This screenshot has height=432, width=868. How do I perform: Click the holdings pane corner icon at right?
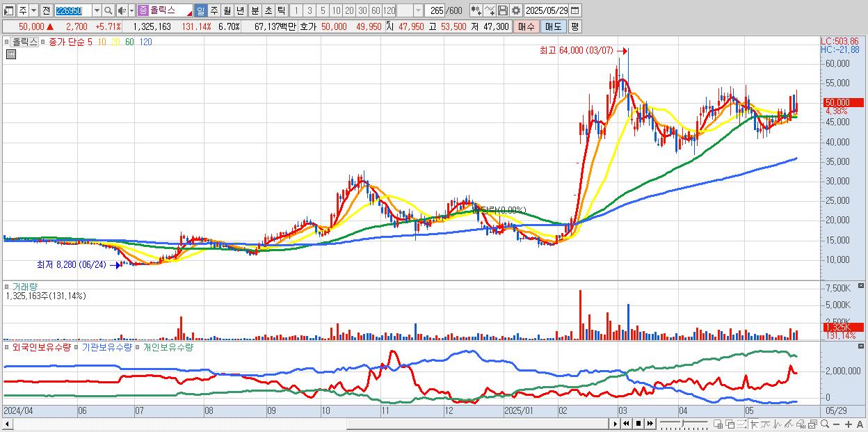click(862, 346)
